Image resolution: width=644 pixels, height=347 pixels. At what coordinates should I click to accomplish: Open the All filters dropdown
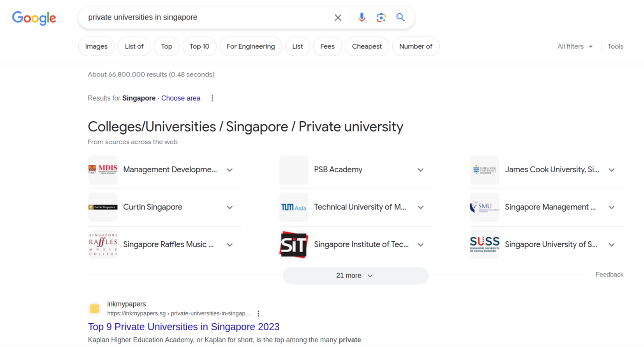coord(575,46)
